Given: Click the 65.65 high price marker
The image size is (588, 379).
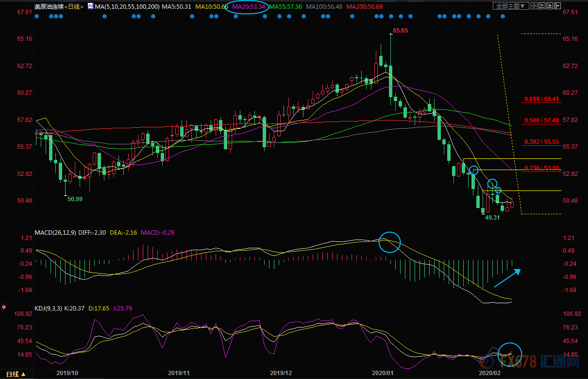Looking at the screenshot, I should click(x=400, y=30).
